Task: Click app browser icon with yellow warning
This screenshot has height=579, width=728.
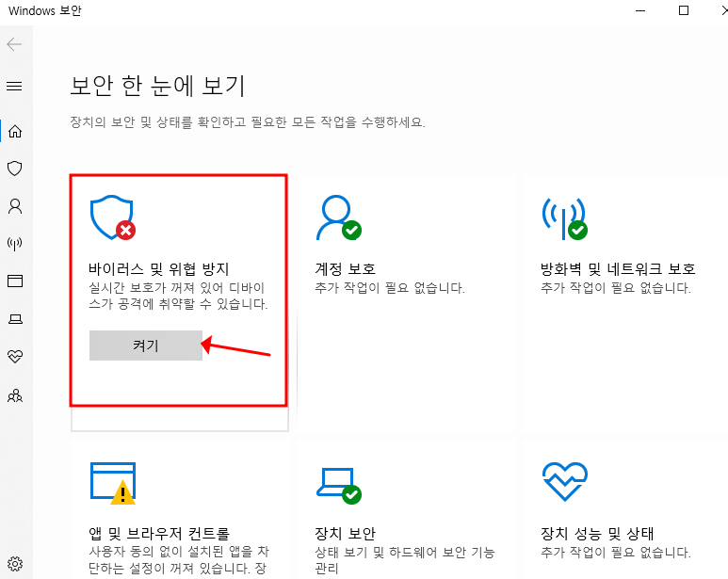Action: (x=113, y=483)
